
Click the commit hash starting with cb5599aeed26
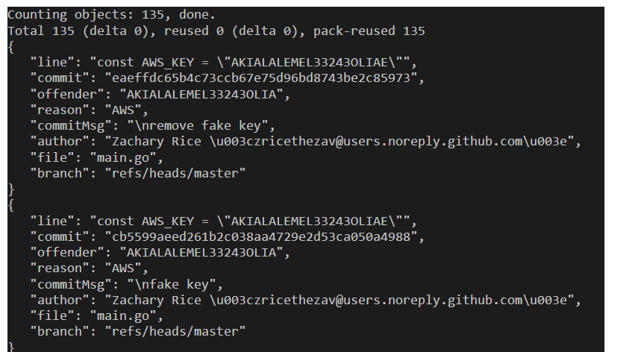(x=264, y=237)
